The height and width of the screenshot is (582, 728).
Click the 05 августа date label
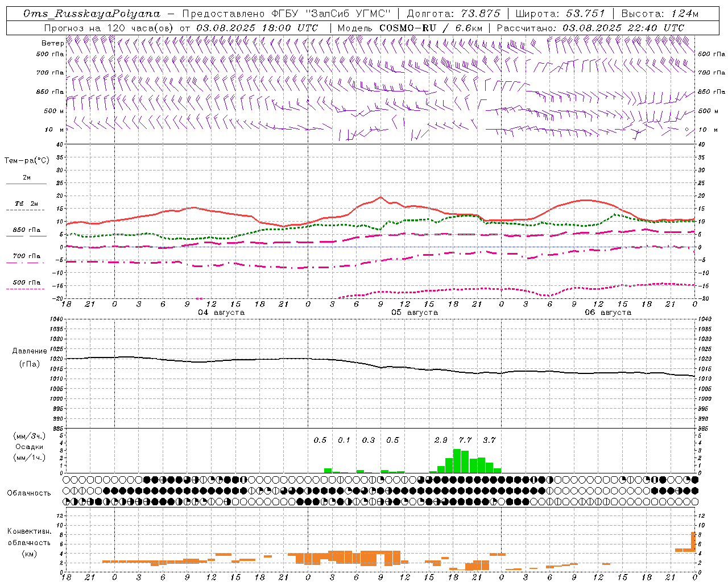click(x=415, y=313)
